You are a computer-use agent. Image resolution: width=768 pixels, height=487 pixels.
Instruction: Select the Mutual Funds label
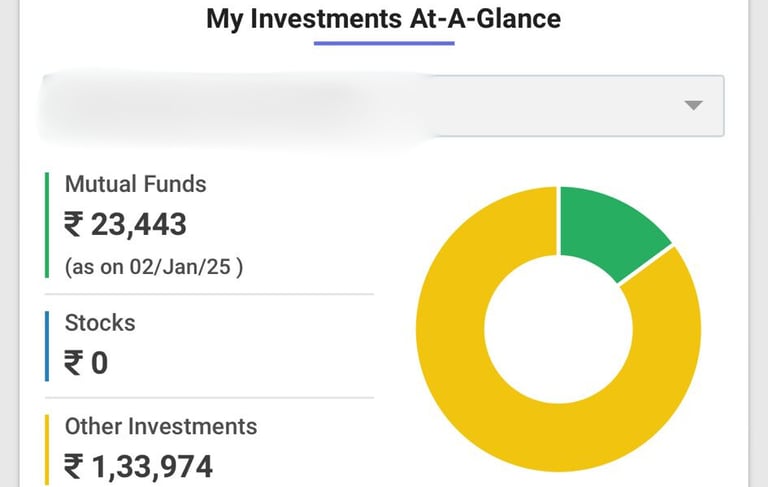point(135,184)
